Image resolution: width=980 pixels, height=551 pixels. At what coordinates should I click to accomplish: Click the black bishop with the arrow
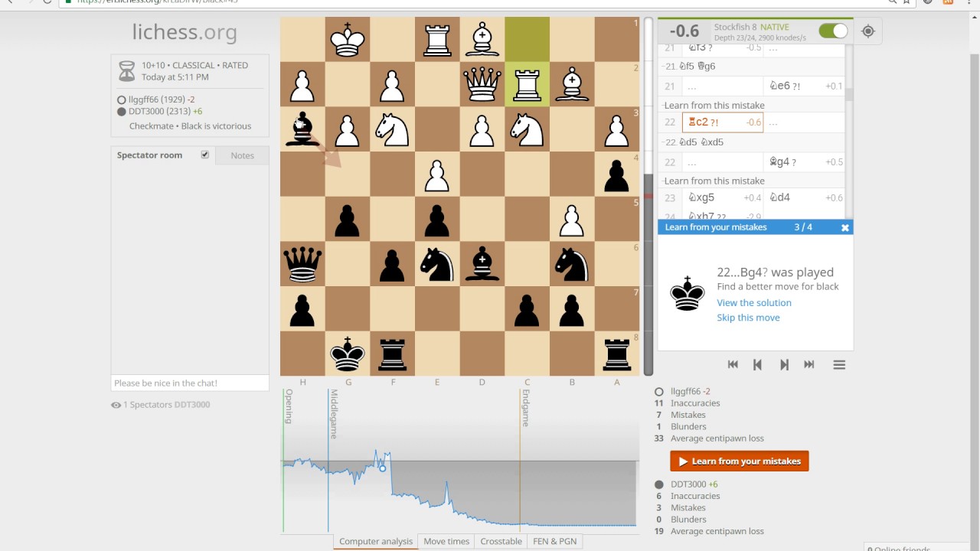302,130
